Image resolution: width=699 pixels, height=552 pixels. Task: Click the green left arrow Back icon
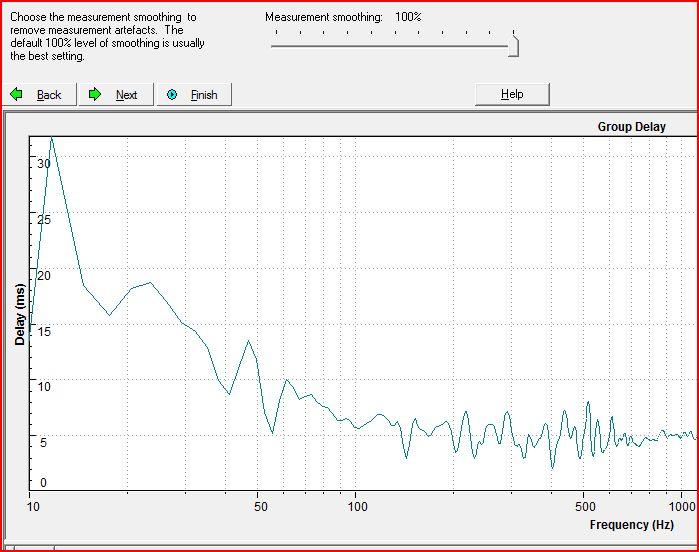(x=16, y=95)
